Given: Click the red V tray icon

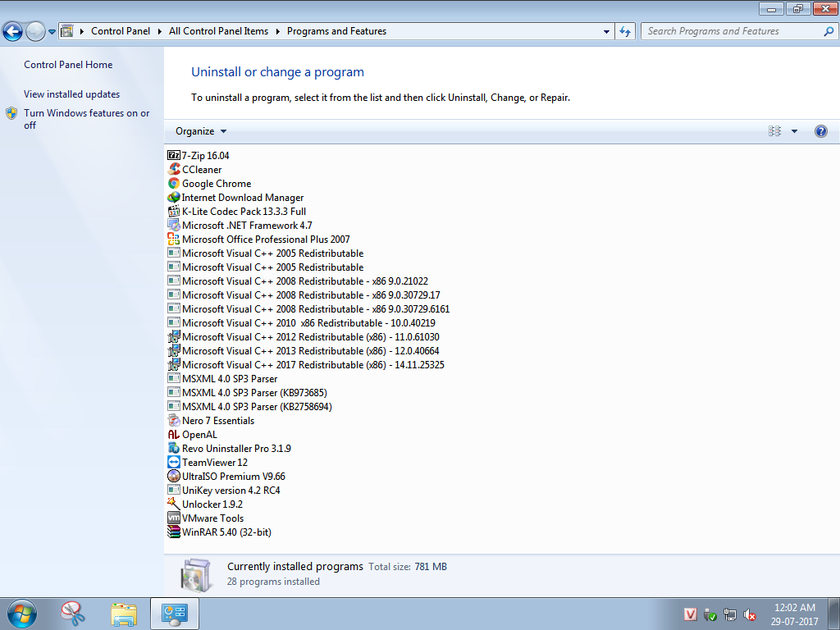Looking at the screenshot, I should click(691, 614).
